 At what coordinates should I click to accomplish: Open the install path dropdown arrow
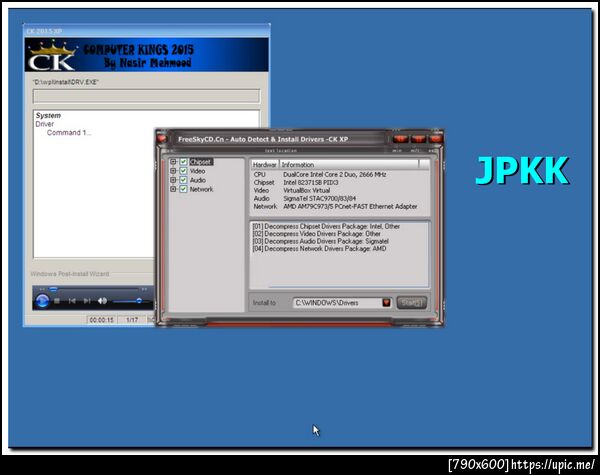[386, 303]
